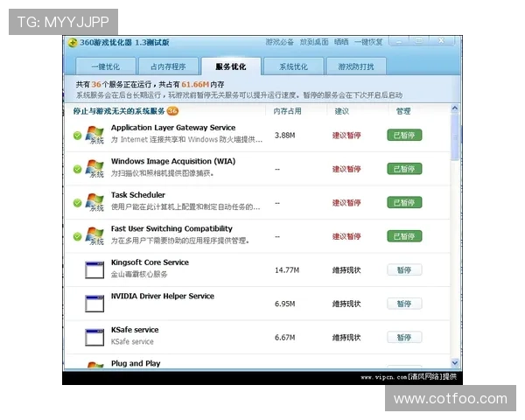
Task: Click Windows icon of Task Scheduler row
Action: 94,202
